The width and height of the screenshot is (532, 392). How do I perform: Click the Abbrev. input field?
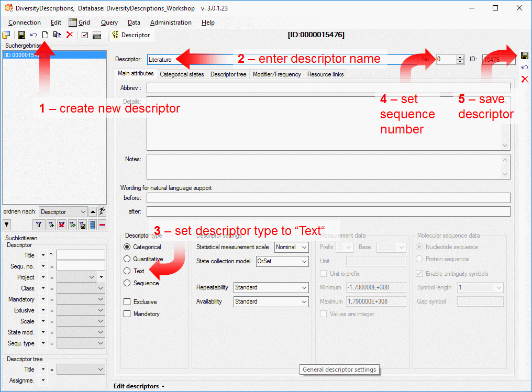click(328, 88)
